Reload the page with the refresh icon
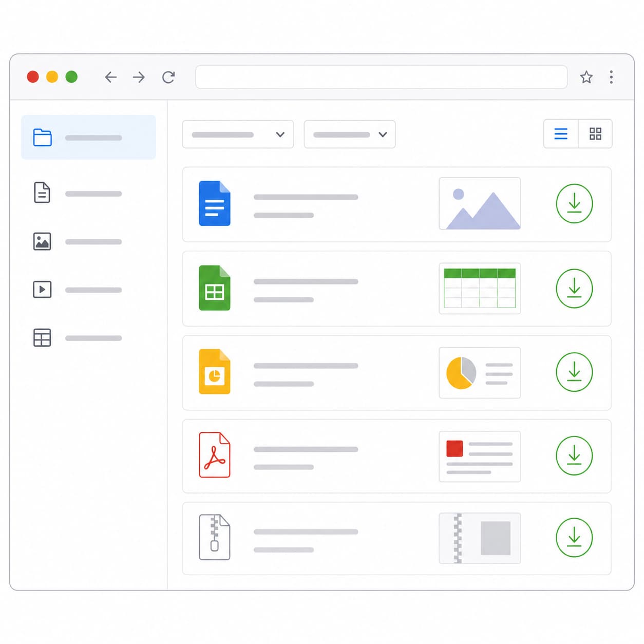The image size is (644, 644). point(168,77)
